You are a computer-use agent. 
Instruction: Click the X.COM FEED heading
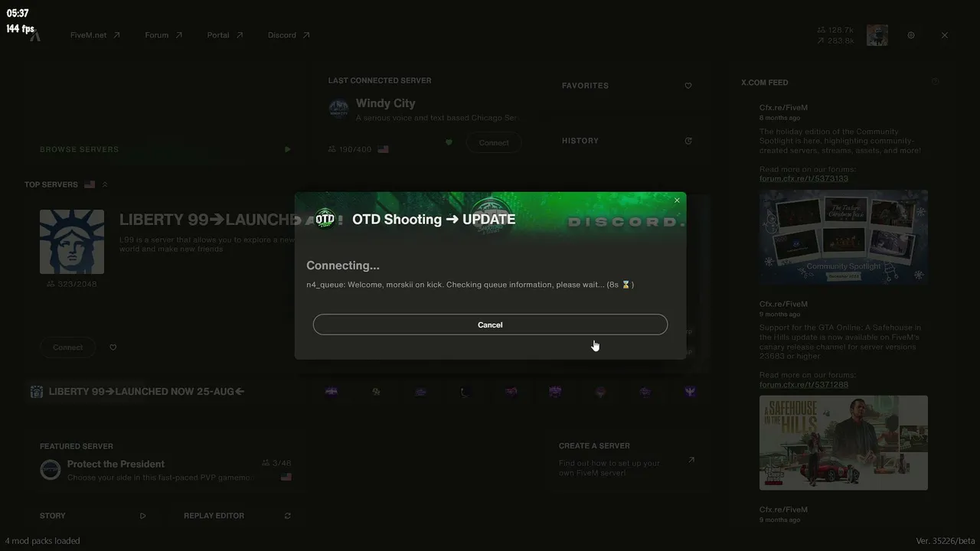click(x=765, y=83)
